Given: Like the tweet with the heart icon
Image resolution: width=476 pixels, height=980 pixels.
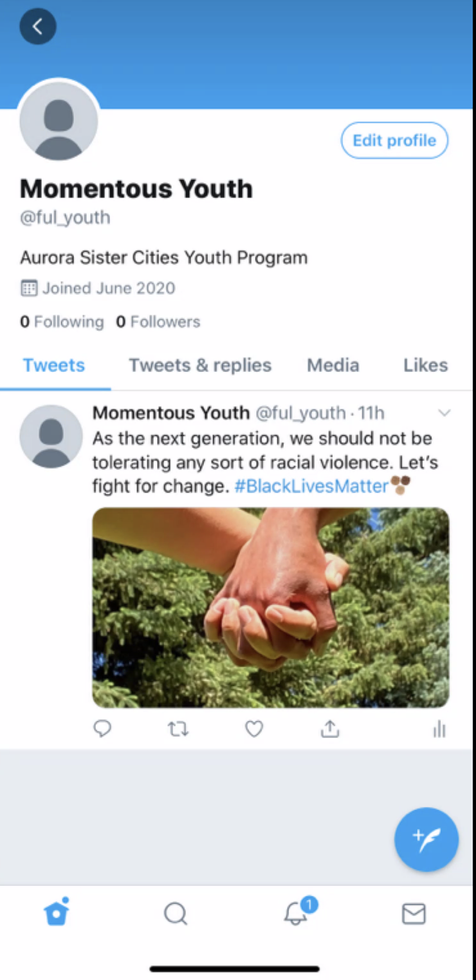Looking at the screenshot, I should [254, 729].
